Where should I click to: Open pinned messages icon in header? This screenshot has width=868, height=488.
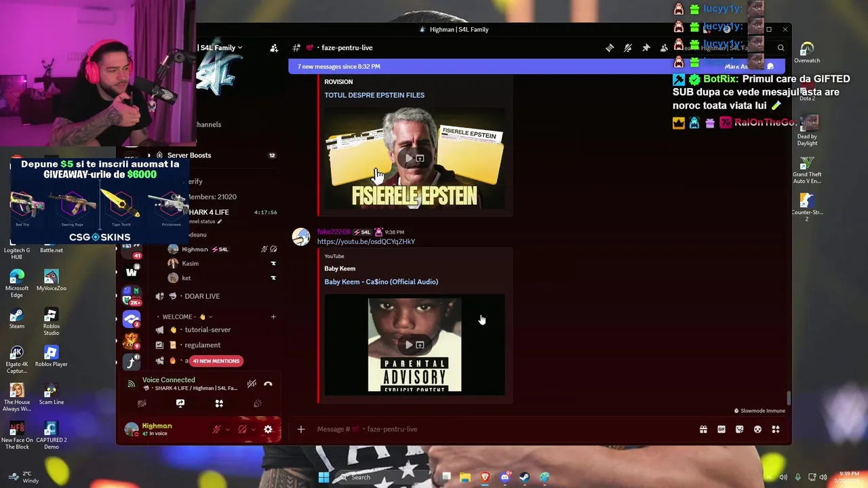pyautogui.click(x=646, y=47)
